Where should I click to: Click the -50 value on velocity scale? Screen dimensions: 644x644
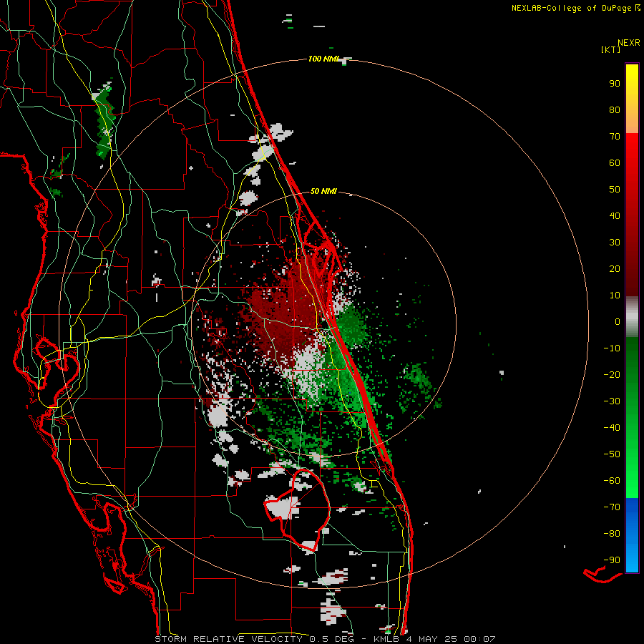coord(612,454)
